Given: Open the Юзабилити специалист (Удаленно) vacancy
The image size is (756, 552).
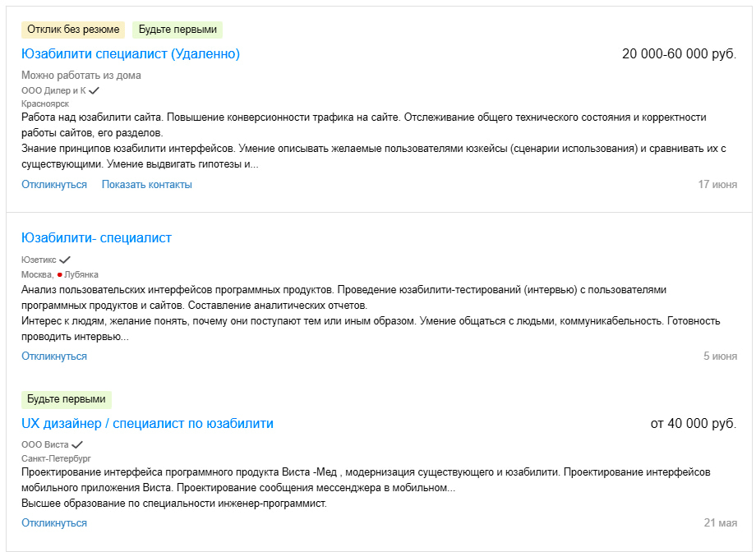Looking at the screenshot, I should click(x=131, y=54).
